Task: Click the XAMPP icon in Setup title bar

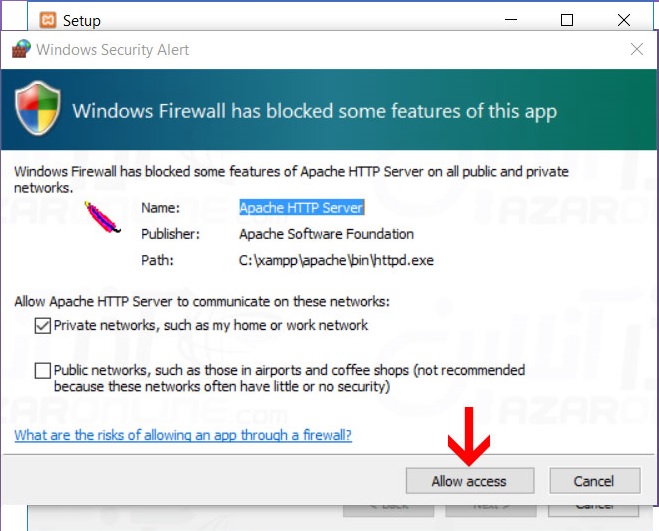Action: (47, 20)
